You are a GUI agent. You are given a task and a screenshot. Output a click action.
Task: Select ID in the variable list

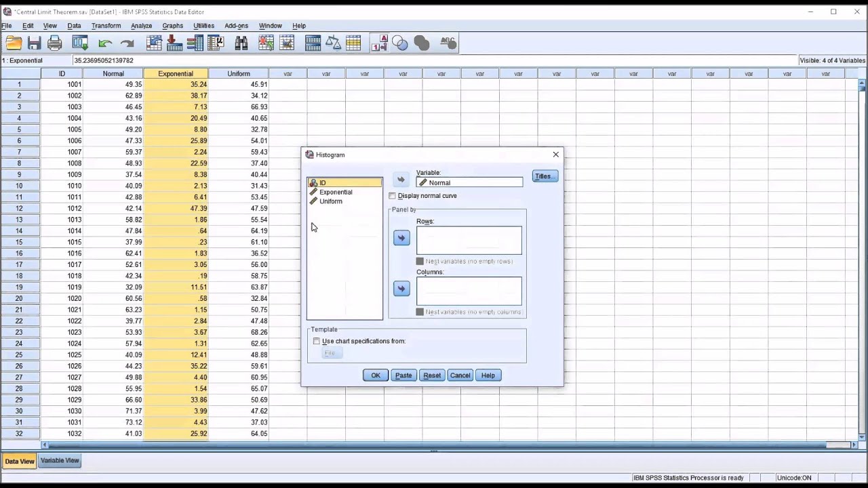[x=345, y=183]
